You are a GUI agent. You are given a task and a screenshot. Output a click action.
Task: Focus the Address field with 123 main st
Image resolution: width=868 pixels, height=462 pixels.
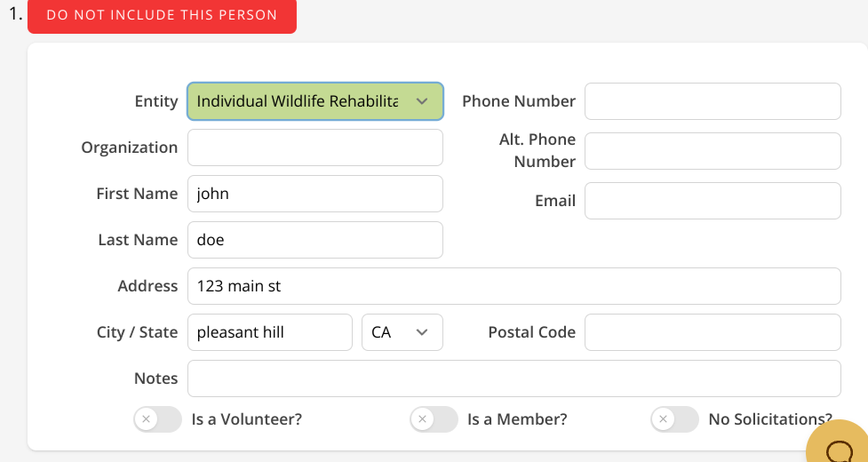[514, 286]
